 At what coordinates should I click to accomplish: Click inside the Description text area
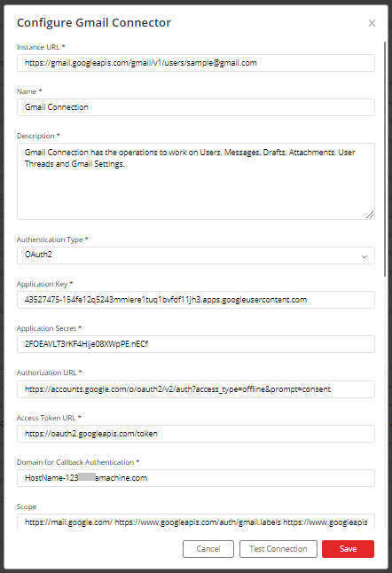point(196,181)
